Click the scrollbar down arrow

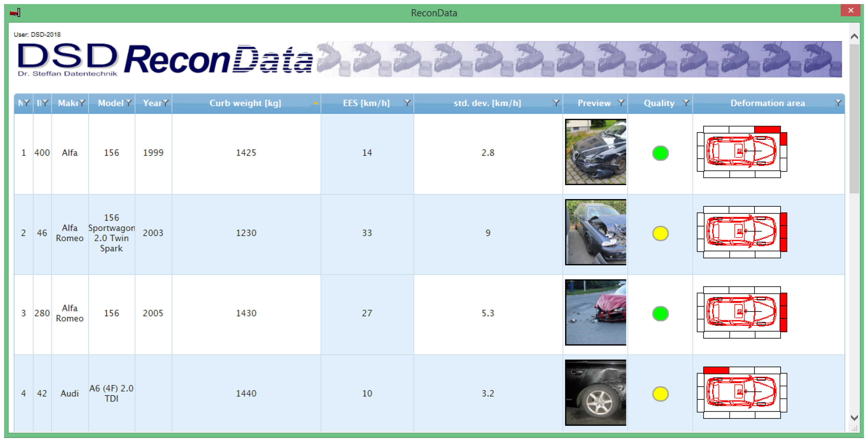(854, 418)
